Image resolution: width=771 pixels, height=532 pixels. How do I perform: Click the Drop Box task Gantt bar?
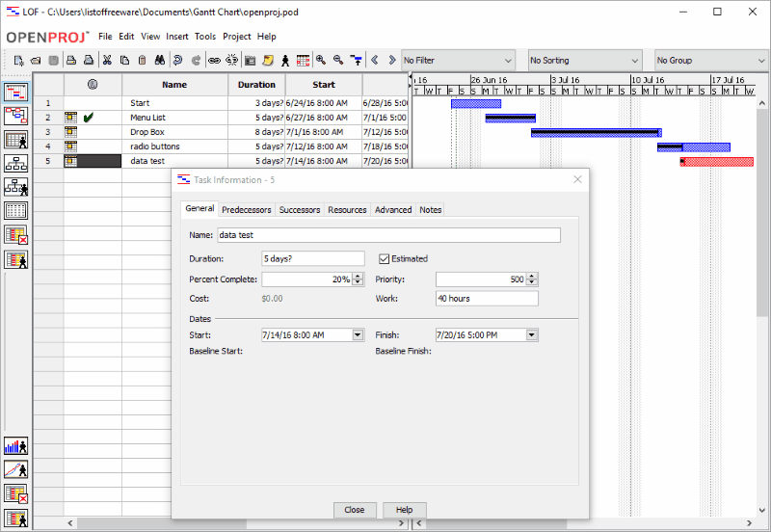click(596, 133)
